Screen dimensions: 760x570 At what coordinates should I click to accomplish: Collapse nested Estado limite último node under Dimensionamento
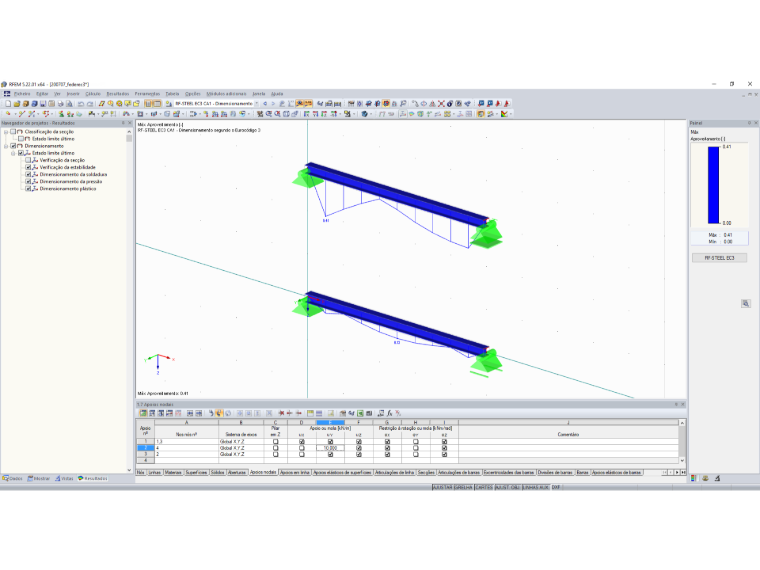coord(14,153)
